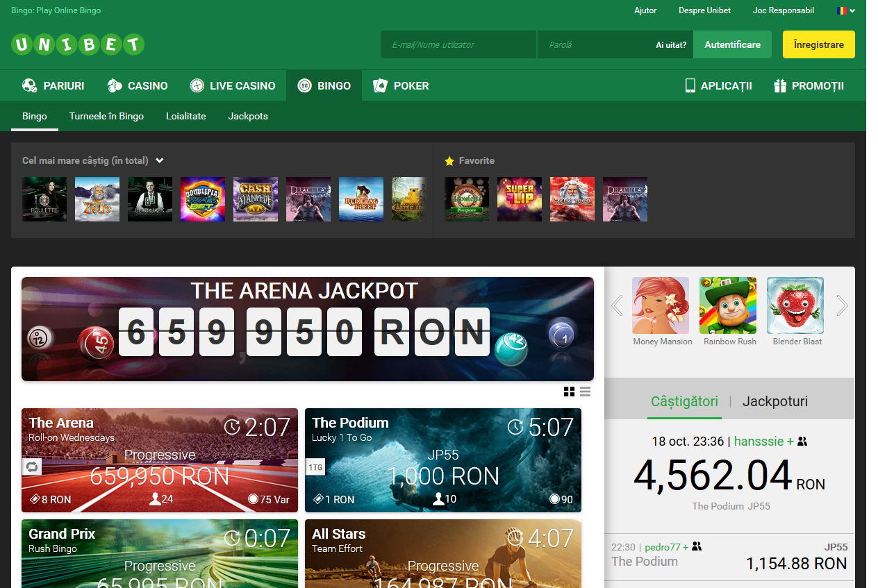The image size is (878, 588).
Task: Click the Favorite star icon
Action: (x=449, y=161)
